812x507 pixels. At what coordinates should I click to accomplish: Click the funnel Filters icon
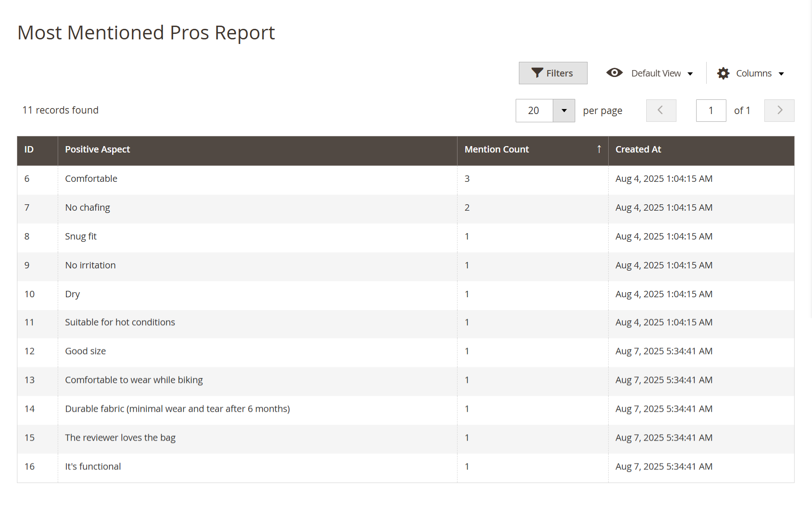click(x=537, y=73)
